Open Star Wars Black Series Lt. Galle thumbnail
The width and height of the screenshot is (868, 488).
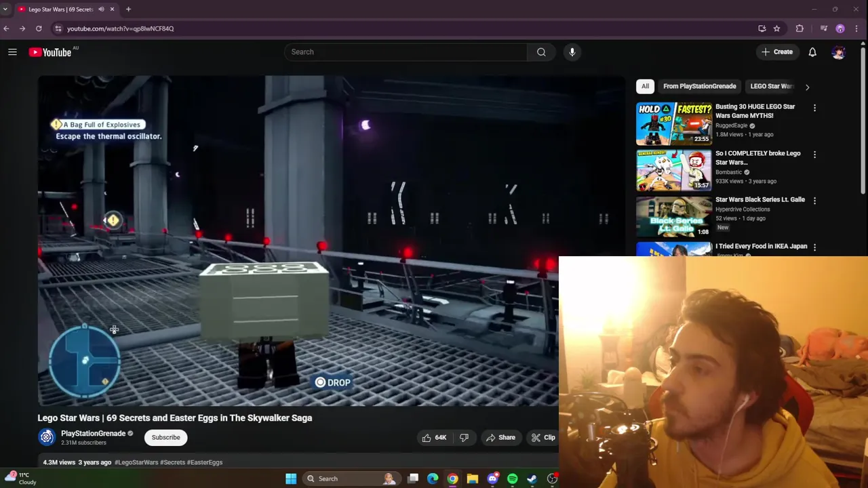(x=674, y=216)
